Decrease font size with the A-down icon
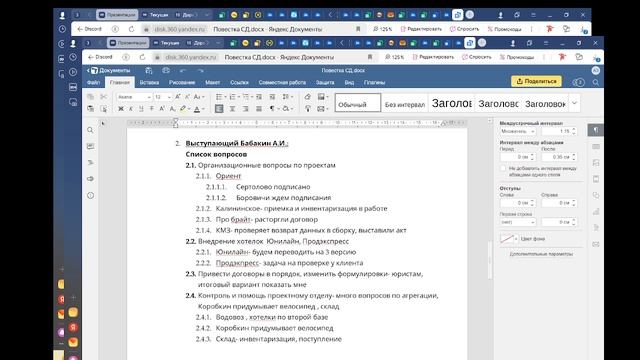 tap(187, 97)
